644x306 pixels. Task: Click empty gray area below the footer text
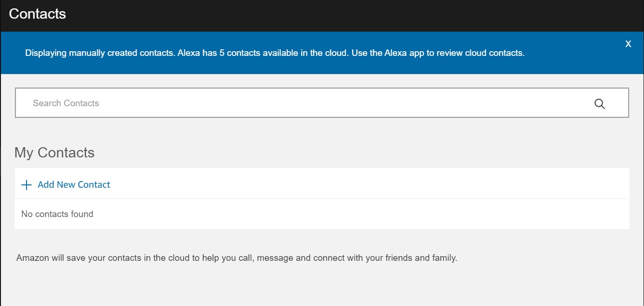click(x=321, y=286)
